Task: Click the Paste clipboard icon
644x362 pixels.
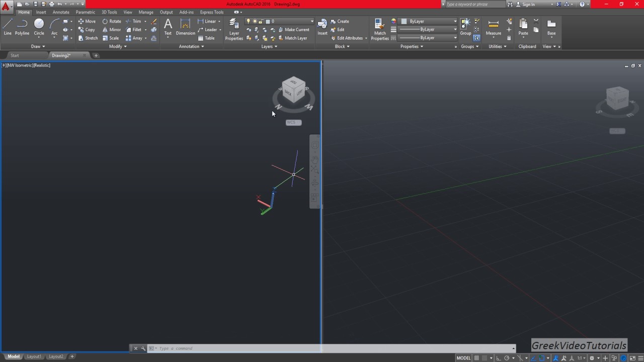Action: (523, 27)
